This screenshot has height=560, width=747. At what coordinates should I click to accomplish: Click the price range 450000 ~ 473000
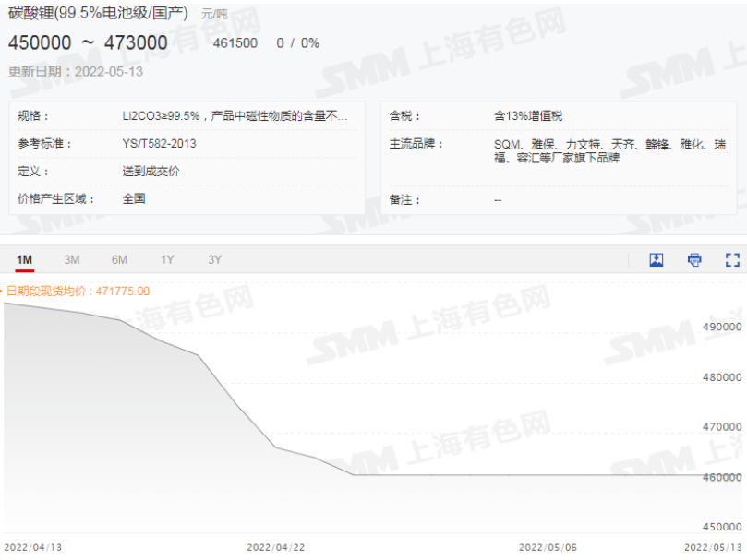coord(86,42)
